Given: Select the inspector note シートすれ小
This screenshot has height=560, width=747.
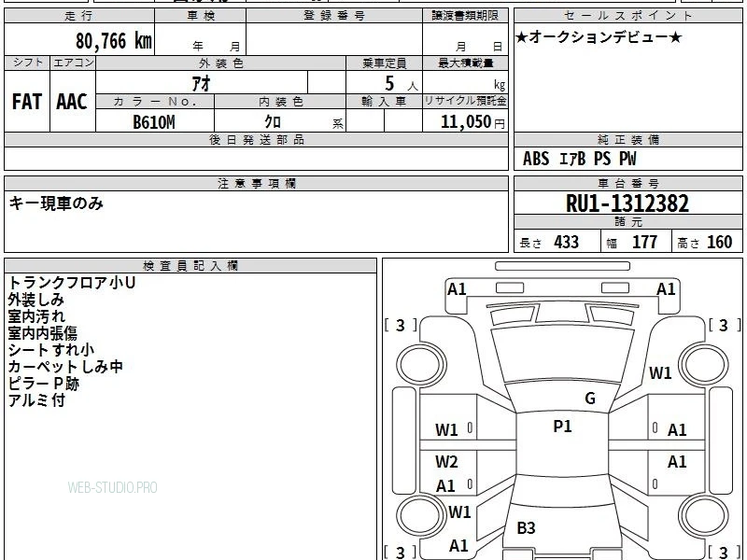Looking at the screenshot, I should pos(51,350).
